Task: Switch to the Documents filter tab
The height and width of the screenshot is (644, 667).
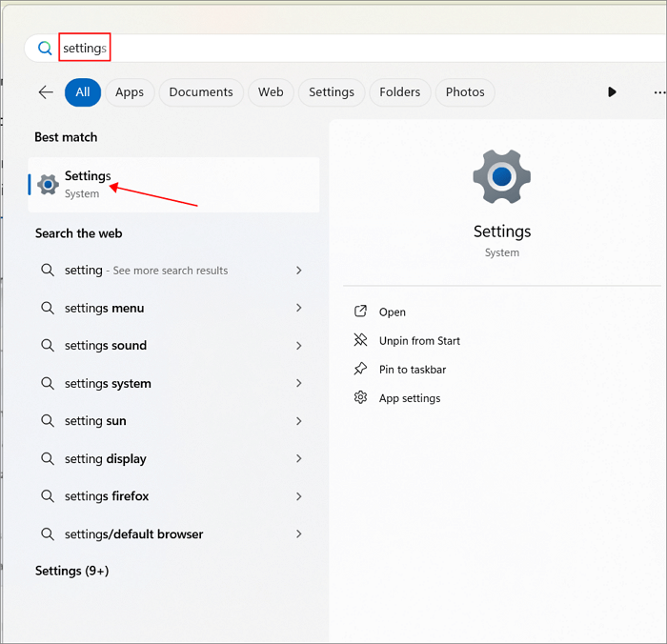Action: [201, 91]
